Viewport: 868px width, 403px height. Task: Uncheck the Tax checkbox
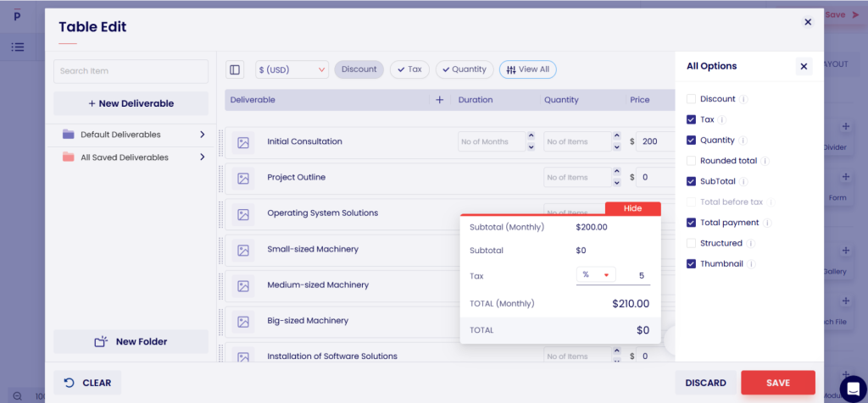coord(691,119)
